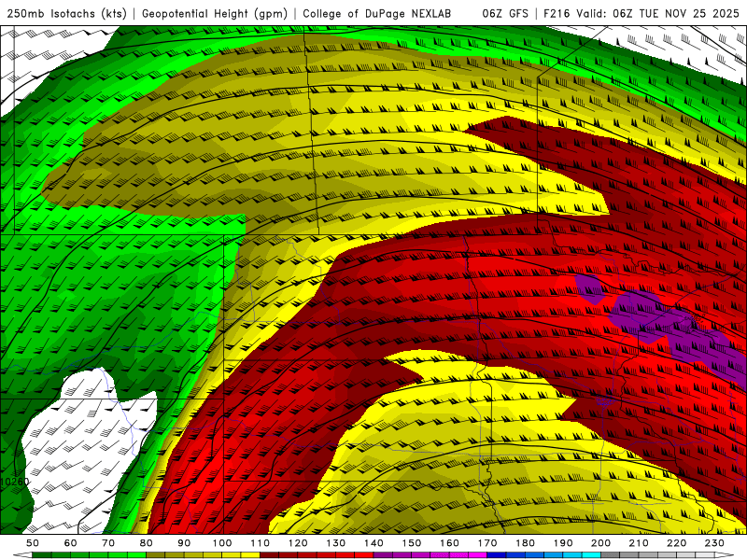This screenshot has height=560, width=747.
Task: Click the '170' legend label
Action: click(486, 543)
